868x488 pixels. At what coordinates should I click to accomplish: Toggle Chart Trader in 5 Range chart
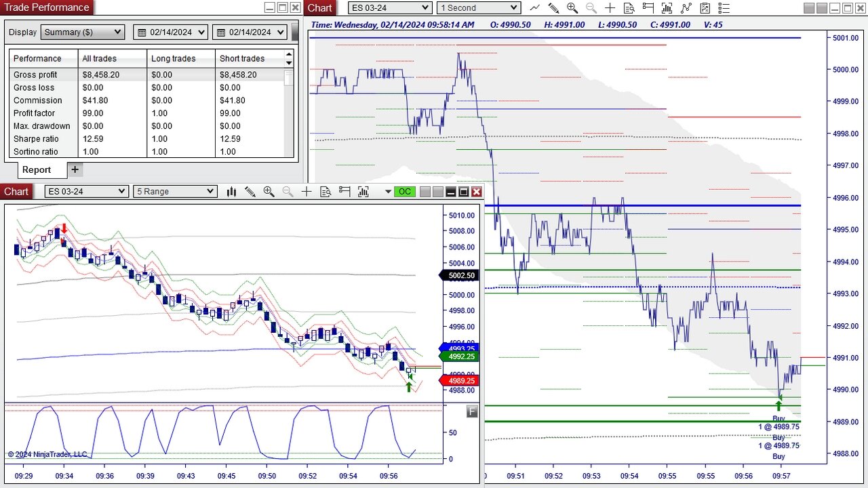344,192
